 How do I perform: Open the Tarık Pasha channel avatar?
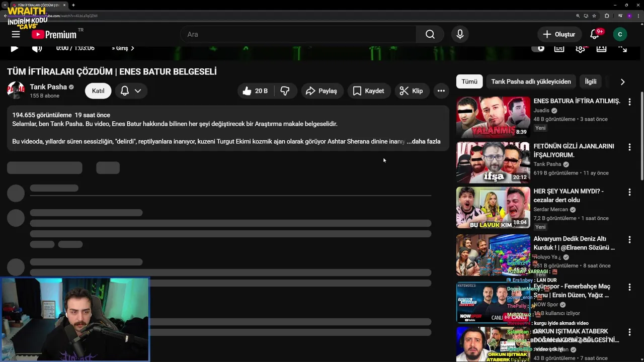16,90
